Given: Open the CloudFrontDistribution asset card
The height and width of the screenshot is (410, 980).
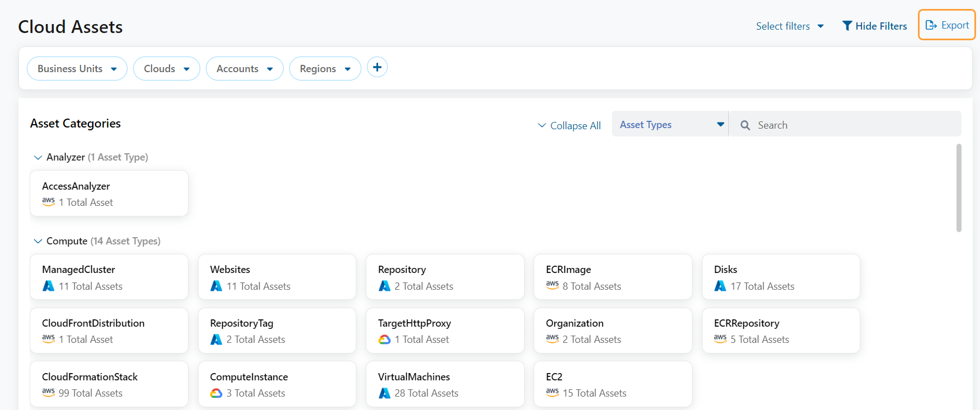Looking at the screenshot, I should coord(109,331).
